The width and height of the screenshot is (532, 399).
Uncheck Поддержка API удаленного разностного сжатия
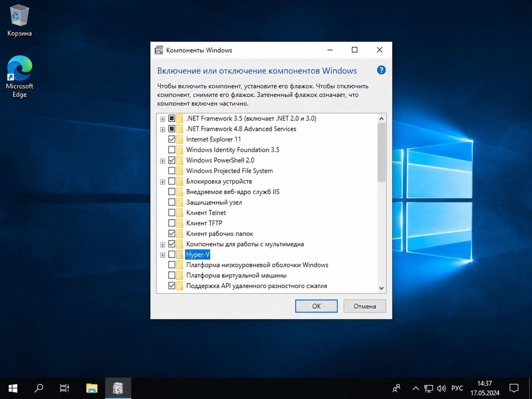coord(172,286)
